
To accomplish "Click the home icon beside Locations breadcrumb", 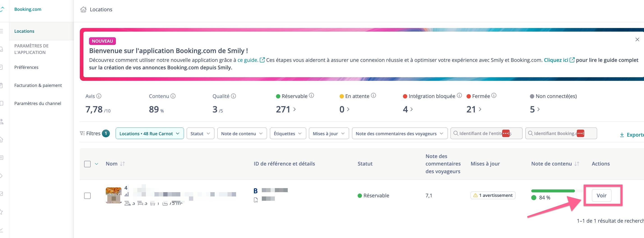I will [x=83, y=9].
